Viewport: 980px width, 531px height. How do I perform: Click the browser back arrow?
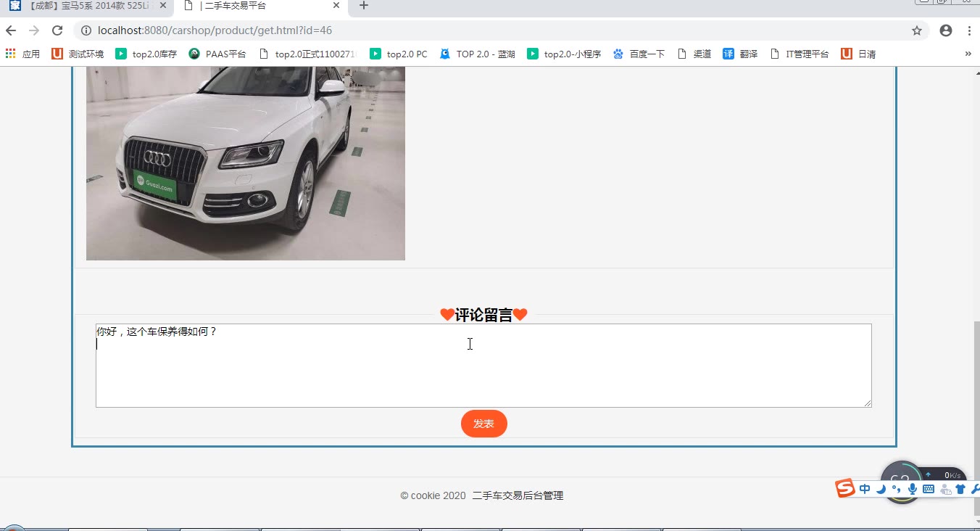[11, 30]
